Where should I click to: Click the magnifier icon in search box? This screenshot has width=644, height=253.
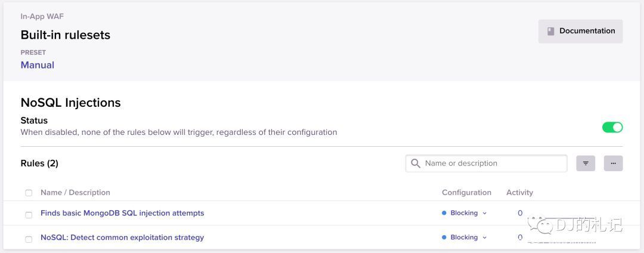pos(416,163)
